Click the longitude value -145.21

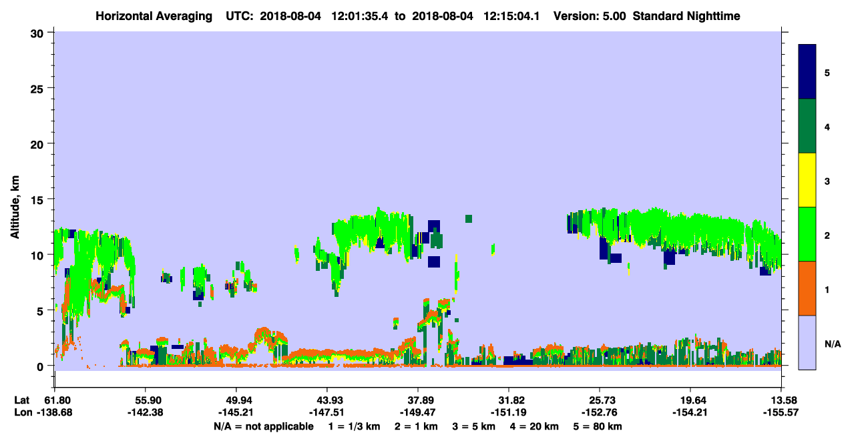(236, 413)
